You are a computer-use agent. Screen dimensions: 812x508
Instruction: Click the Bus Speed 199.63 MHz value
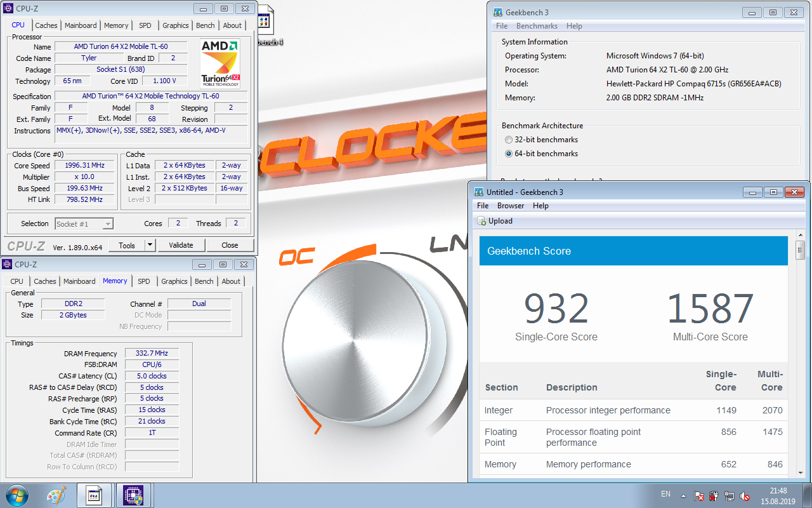pyautogui.click(x=84, y=188)
